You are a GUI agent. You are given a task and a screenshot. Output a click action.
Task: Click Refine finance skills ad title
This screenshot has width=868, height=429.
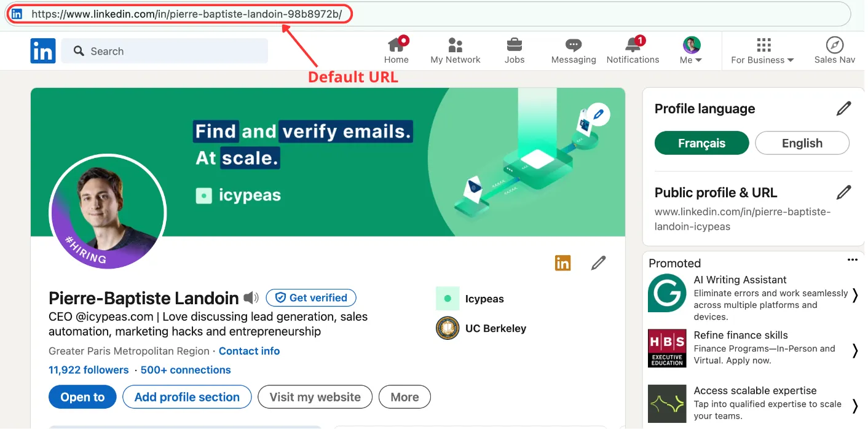point(741,335)
